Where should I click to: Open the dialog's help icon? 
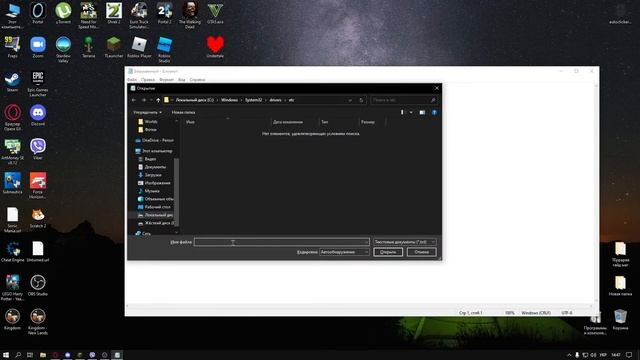[434, 112]
